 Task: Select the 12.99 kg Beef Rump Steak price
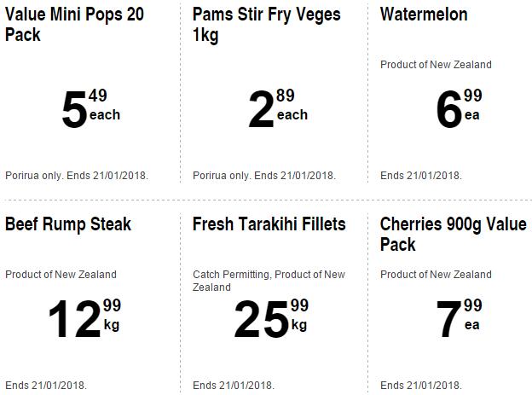coord(84,317)
